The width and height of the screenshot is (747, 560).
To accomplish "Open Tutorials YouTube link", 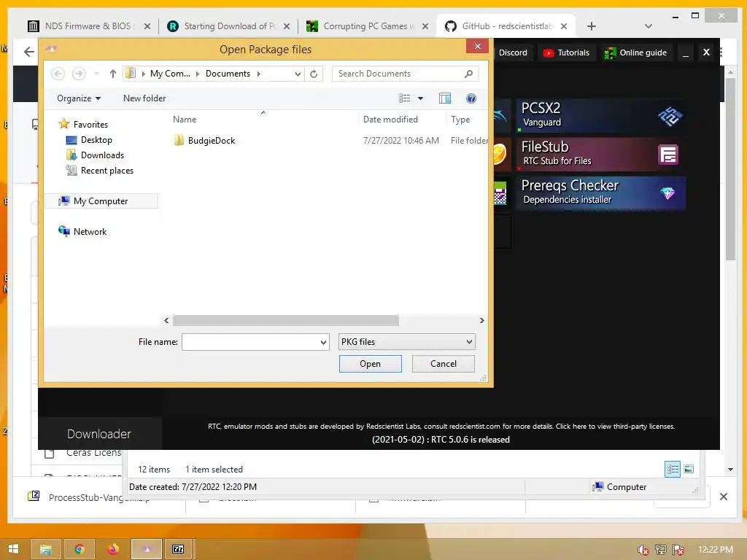I will [x=567, y=52].
